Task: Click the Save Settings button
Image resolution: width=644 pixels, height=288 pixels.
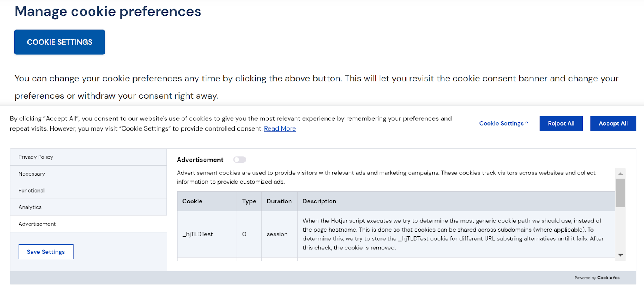Action: click(46, 252)
